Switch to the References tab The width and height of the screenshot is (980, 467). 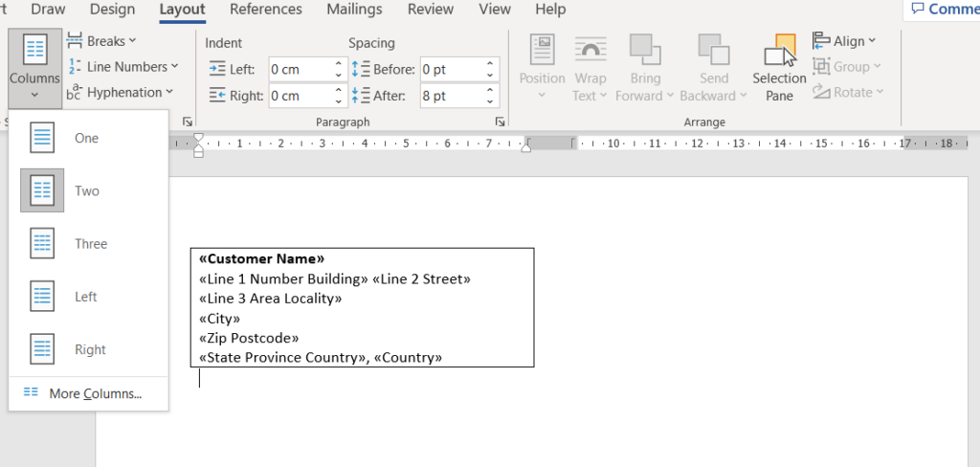(266, 10)
